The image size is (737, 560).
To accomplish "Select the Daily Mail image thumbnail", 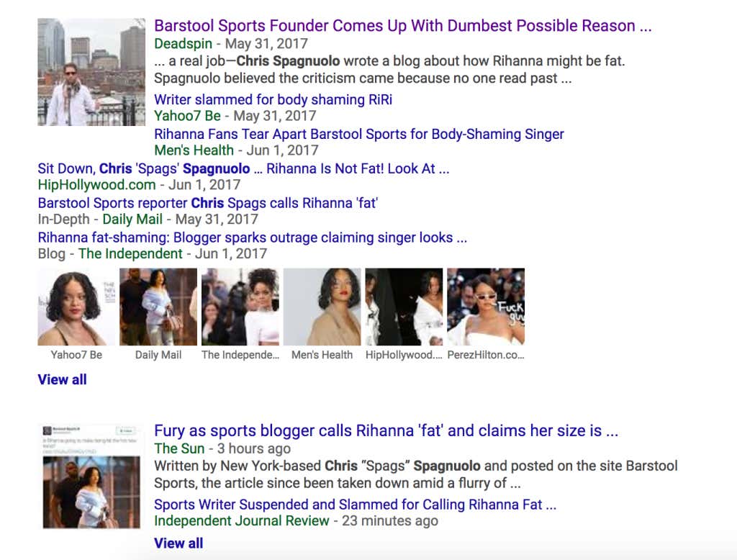I will click(x=158, y=307).
